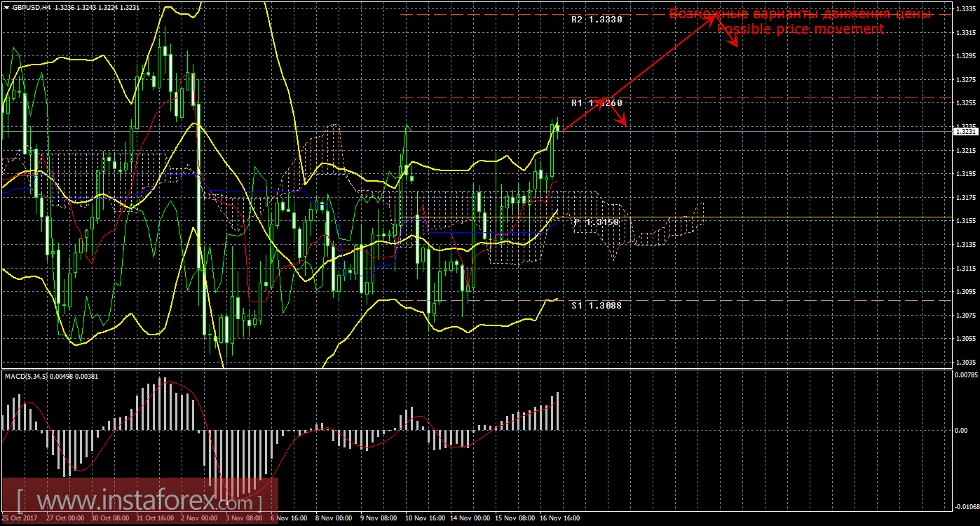Click price axis value 1.3155
The image size is (980, 526).
[965, 221]
